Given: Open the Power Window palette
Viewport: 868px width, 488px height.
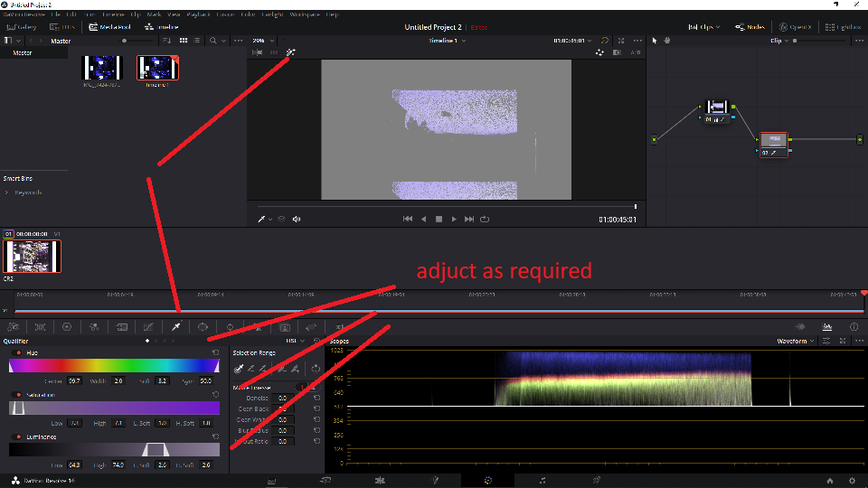Looking at the screenshot, I should [203, 327].
